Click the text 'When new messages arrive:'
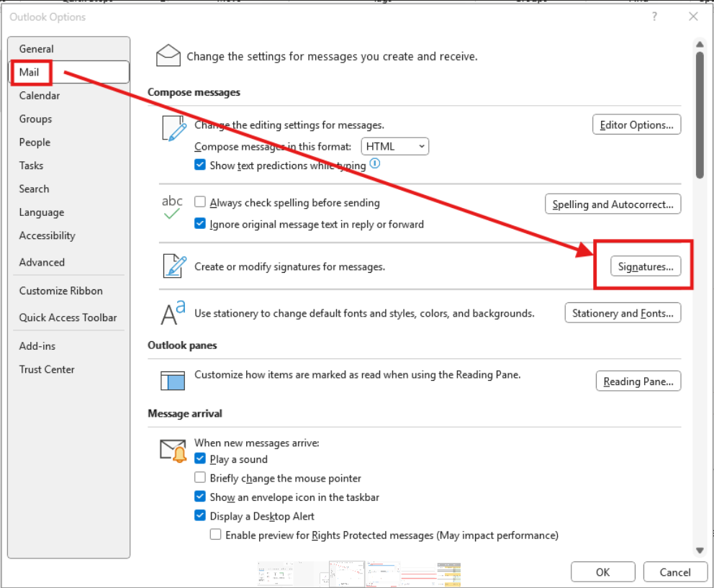This screenshot has height=588, width=714. click(x=257, y=443)
